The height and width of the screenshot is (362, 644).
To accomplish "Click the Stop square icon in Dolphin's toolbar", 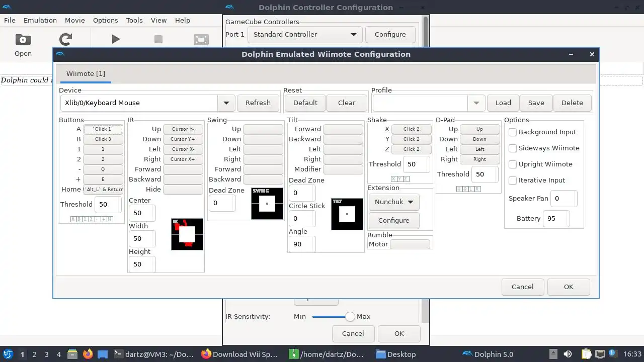I will pyautogui.click(x=158, y=39).
